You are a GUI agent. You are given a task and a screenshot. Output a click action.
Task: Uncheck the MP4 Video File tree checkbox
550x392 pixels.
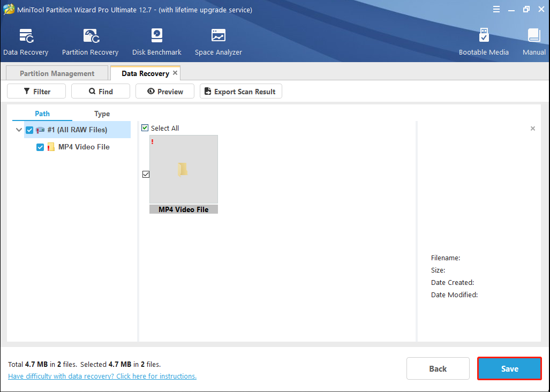pos(40,147)
